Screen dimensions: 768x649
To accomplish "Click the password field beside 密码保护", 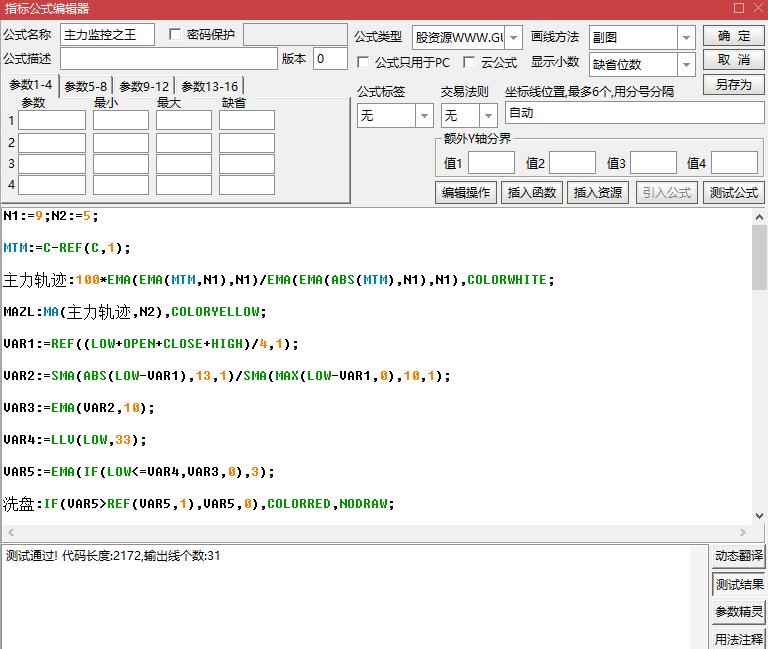I will pyautogui.click(x=295, y=35).
